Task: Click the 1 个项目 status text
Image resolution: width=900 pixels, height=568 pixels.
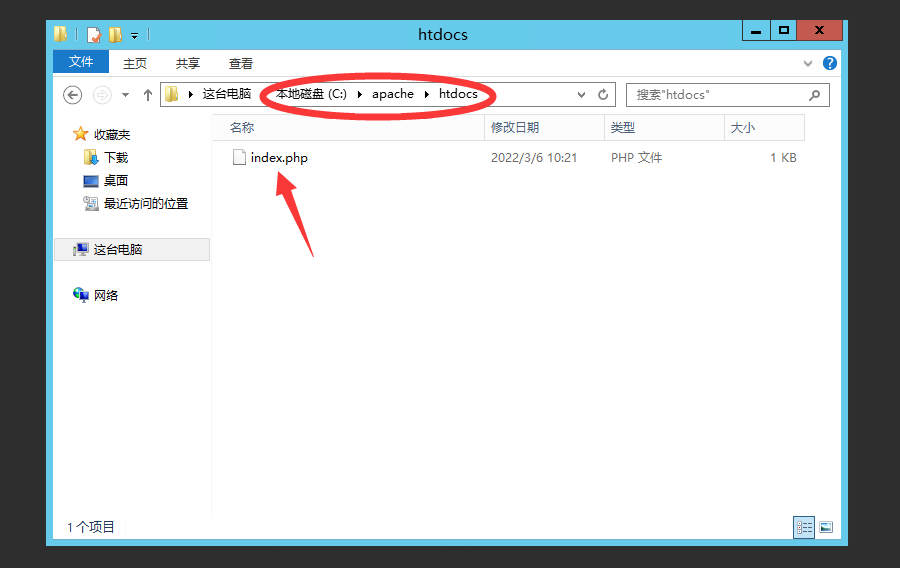Action: pos(91,527)
